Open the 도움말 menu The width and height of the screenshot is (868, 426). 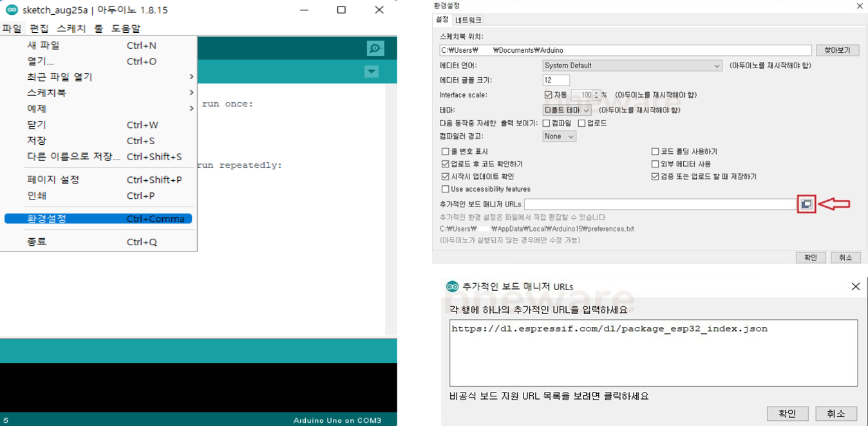[x=126, y=28]
